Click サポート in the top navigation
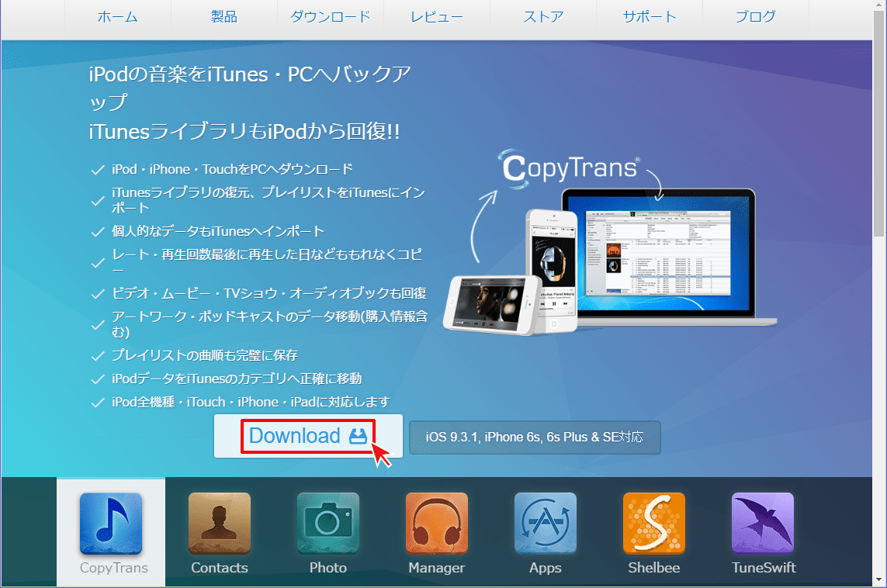This screenshot has height=588, width=887. tap(650, 16)
